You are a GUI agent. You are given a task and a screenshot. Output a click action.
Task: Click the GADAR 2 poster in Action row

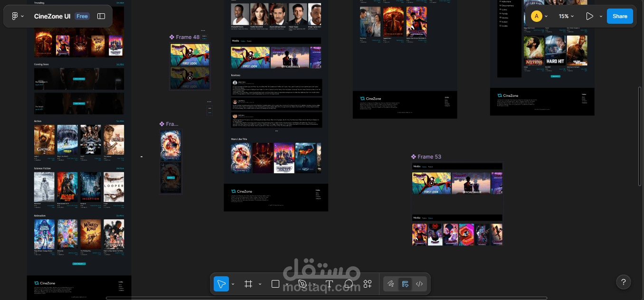[x=44, y=140]
